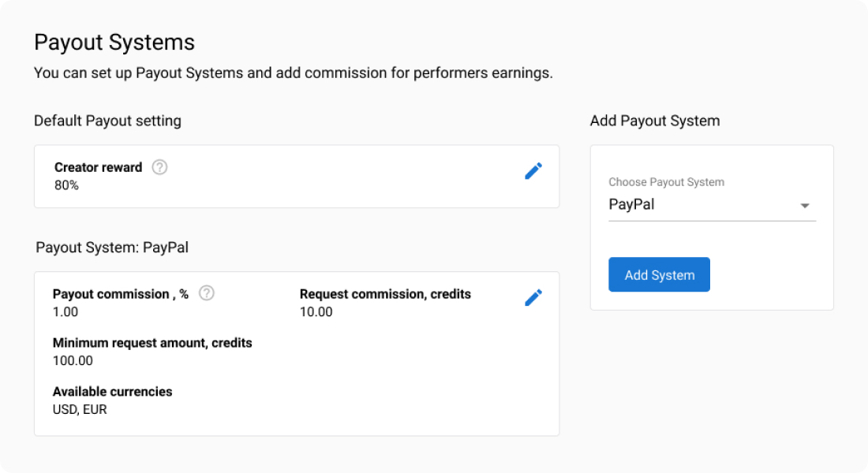Select the Payout System: PayPal heading

(112, 247)
